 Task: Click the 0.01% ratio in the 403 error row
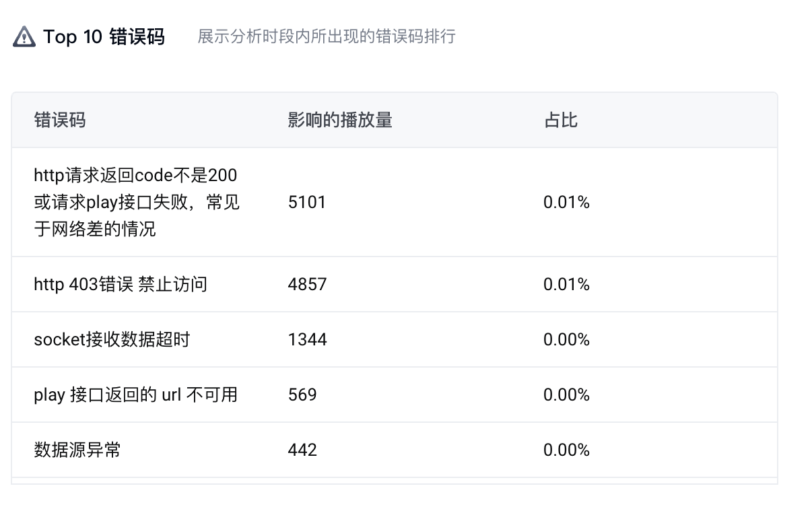click(566, 284)
